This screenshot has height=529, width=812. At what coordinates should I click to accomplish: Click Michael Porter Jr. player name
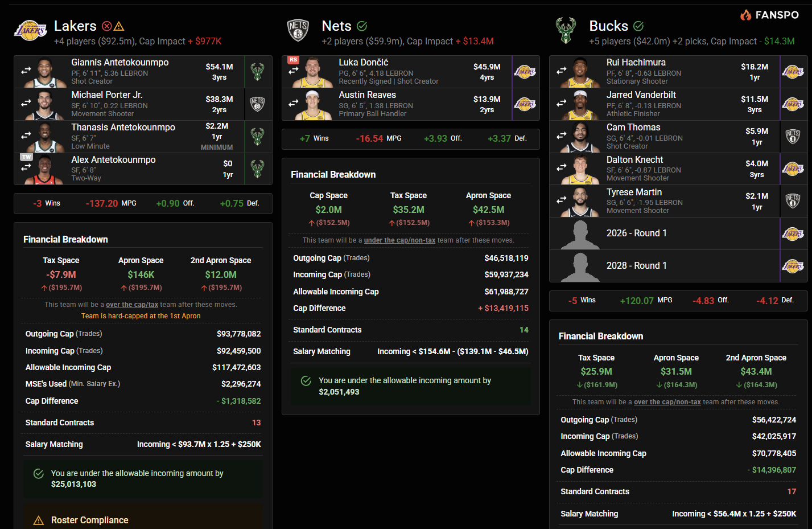pyautogui.click(x=107, y=95)
